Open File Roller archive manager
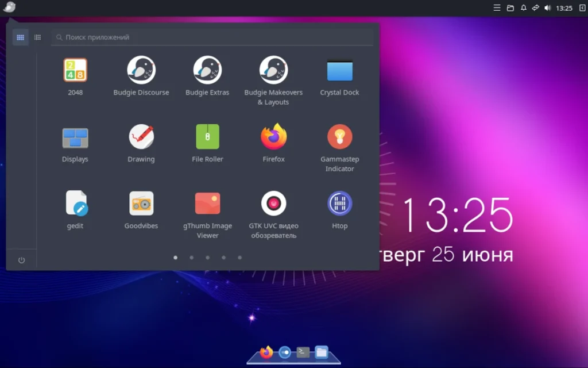This screenshot has height=368, width=588. tap(207, 143)
